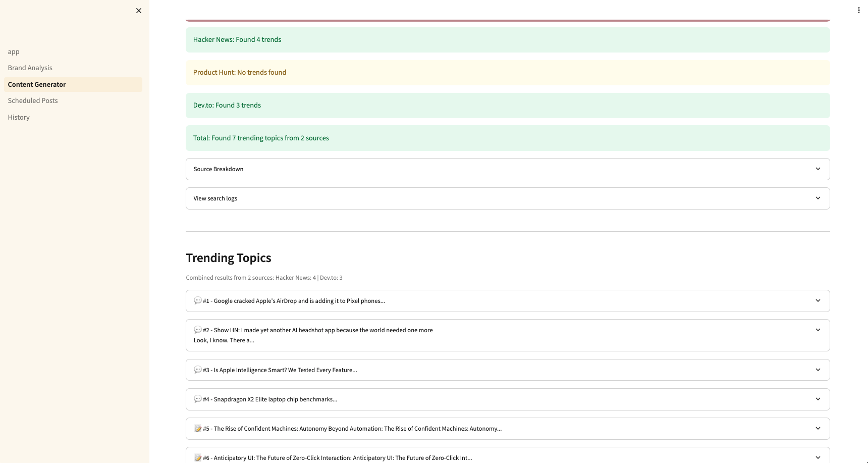
Task: Click the speech bubble icon on topic #2
Action: pyautogui.click(x=198, y=330)
